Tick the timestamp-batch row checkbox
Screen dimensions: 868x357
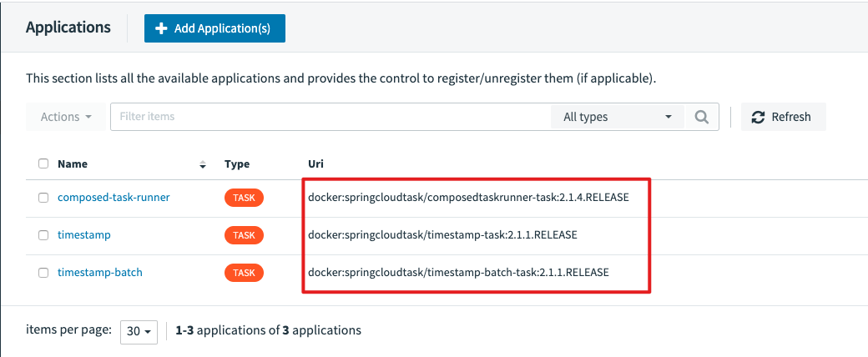click(43, 273)
